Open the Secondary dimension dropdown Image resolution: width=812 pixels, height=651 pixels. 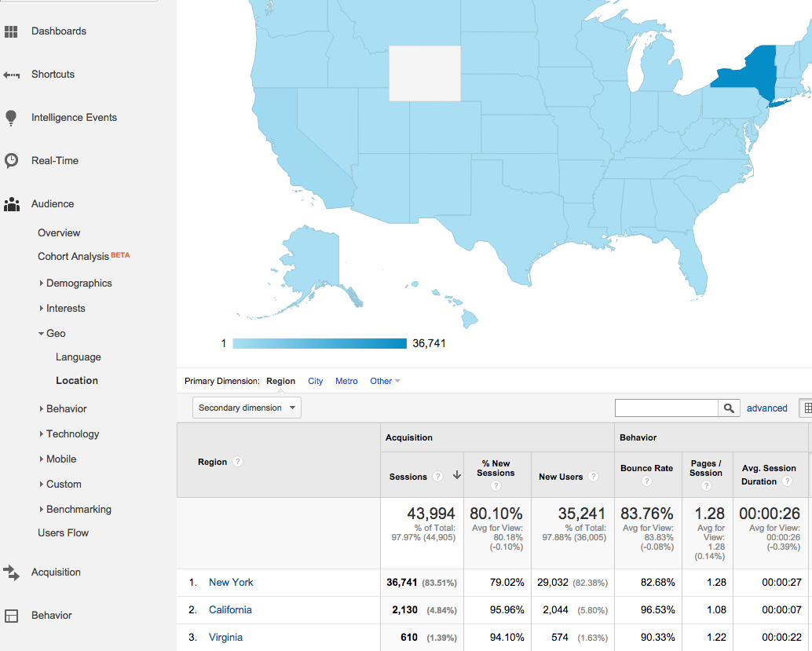247,408
